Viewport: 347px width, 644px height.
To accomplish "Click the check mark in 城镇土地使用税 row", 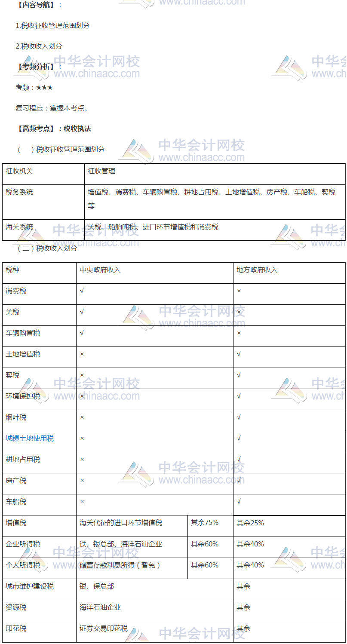I will coord(239,439).
